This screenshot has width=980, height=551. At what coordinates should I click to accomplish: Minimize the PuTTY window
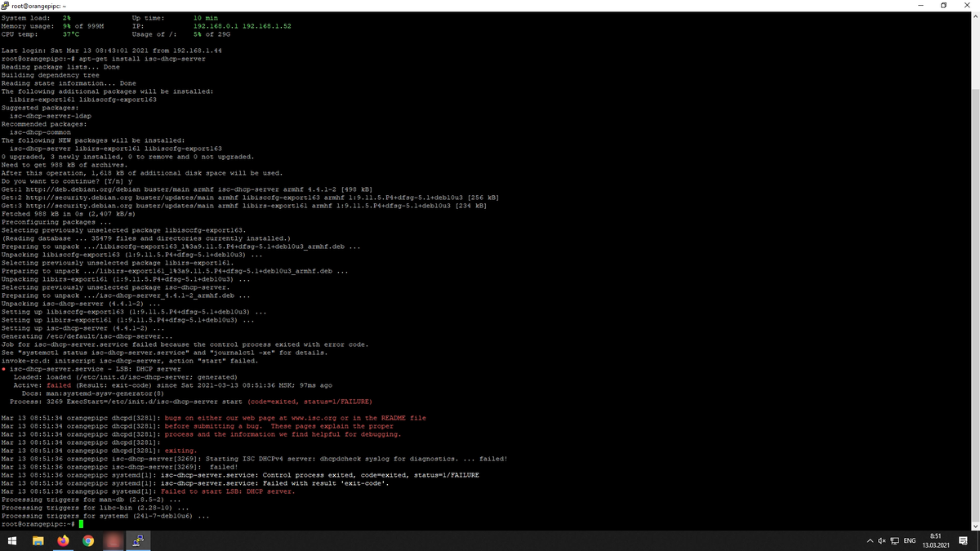[922, 6]
